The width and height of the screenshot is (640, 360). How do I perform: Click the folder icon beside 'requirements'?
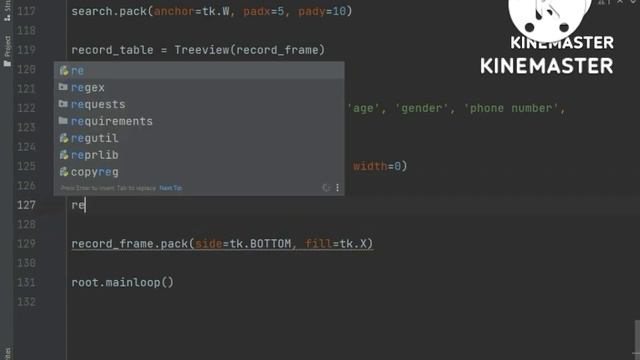(x=63, y=121)
